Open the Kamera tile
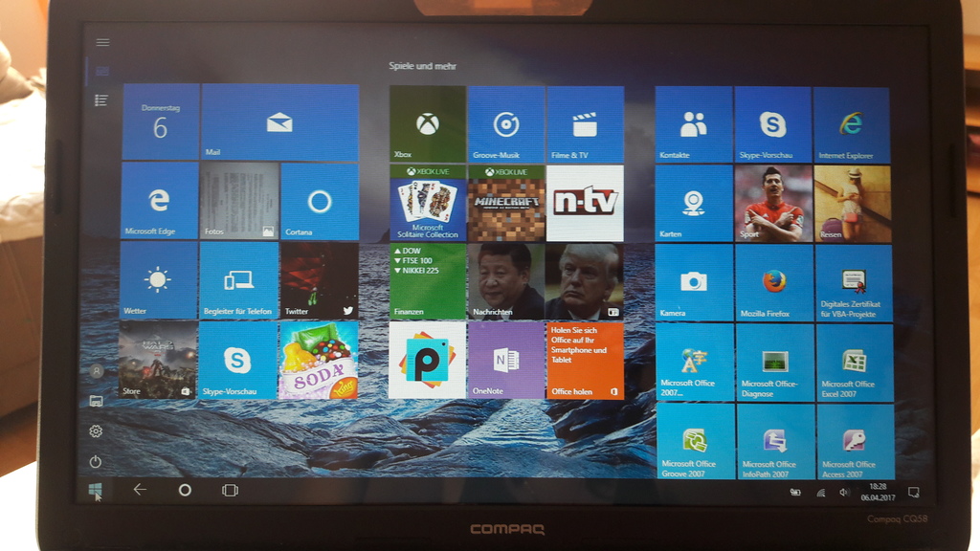The width and height of the screenshot is (980, 551). 695,283
